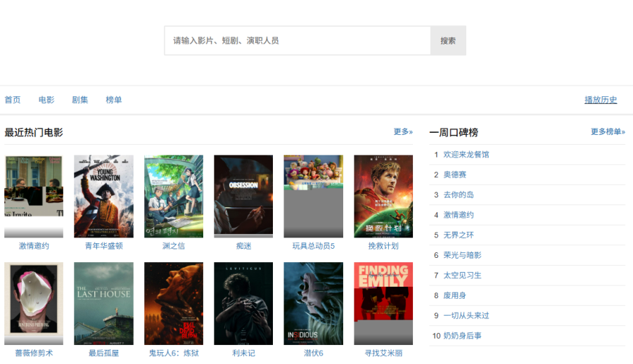
Task: Open rank 10 奶奶身后事
Action: pyautogui.click(x=462, y=336)
